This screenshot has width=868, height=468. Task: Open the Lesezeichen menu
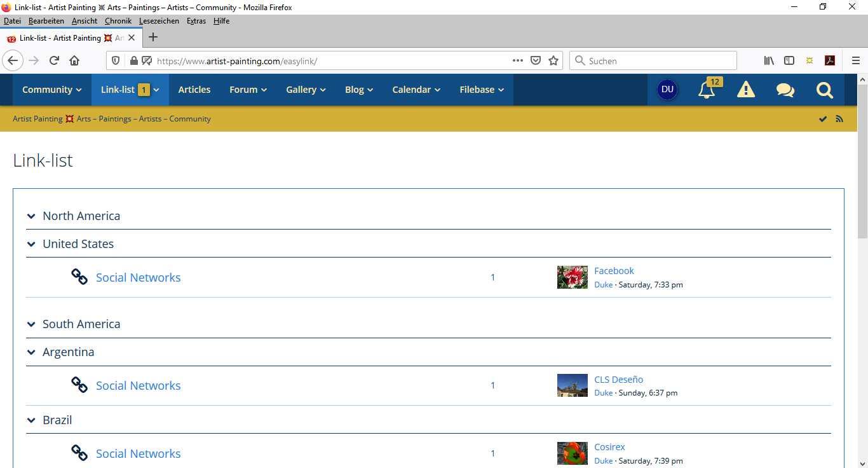[160, 21]
